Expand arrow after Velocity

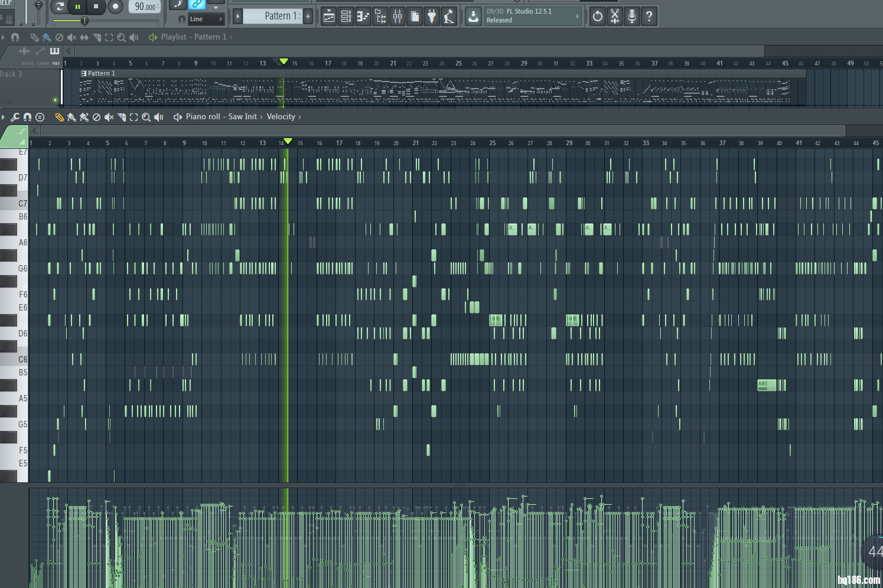coord(300,117)
